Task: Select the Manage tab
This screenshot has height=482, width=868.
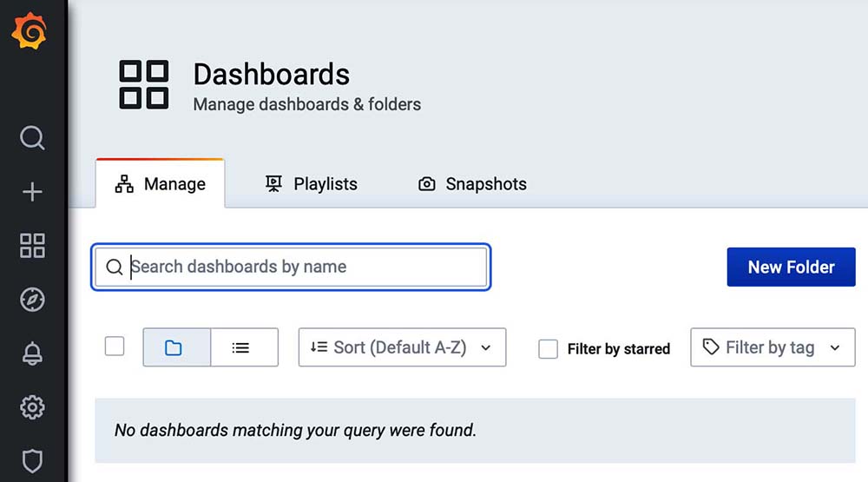Action: click(x=161, y=184)
